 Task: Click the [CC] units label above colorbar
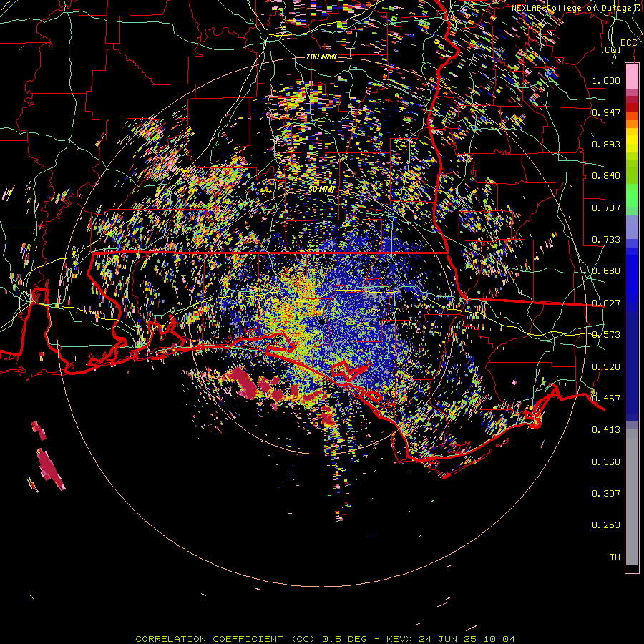pyautogui.click(x=611, y=49)
